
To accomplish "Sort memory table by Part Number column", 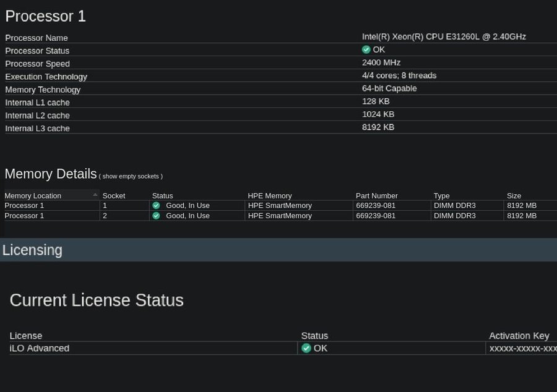I will (376, 195).
